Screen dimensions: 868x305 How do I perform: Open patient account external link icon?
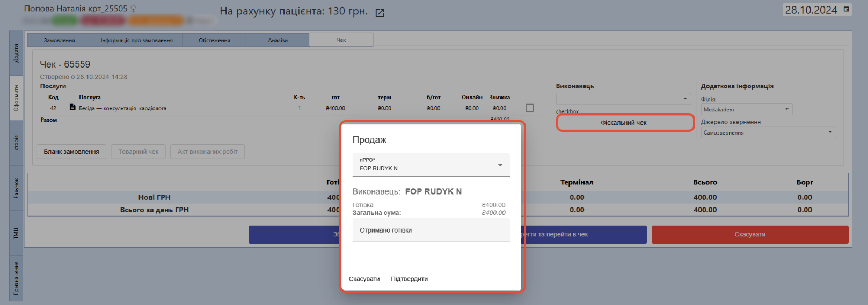pyautogui.click(x=380, y=12)
